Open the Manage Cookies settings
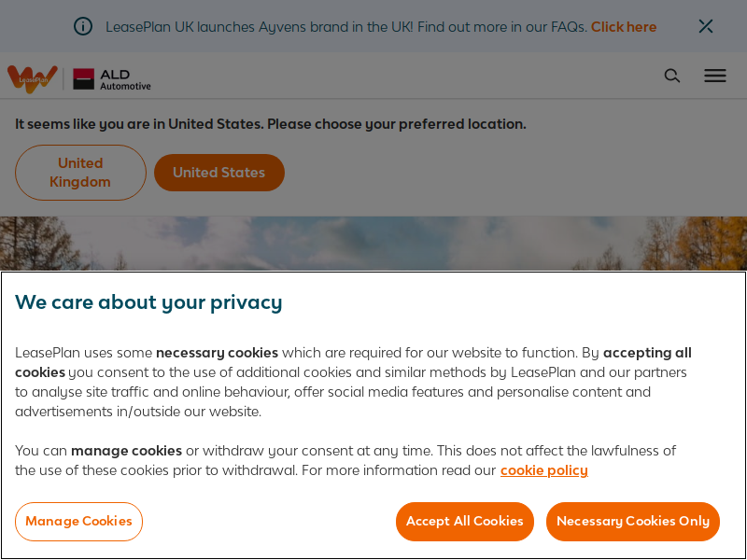Viewport: 747px width, 560px height. click(x=78, y=522)
